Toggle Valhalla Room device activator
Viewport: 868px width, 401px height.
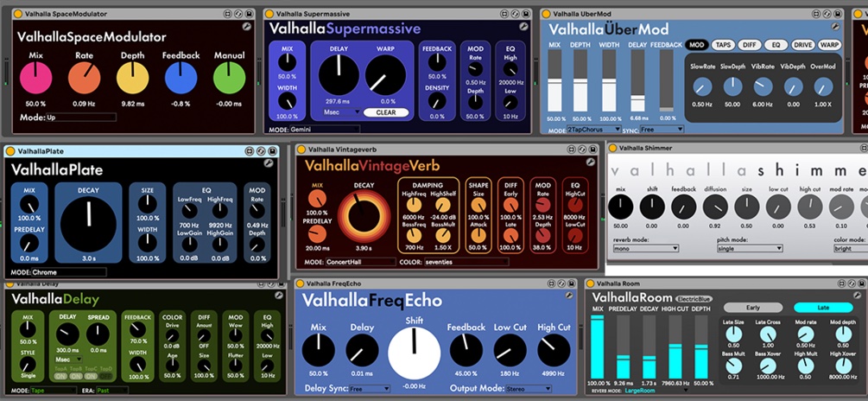[590, 283]
